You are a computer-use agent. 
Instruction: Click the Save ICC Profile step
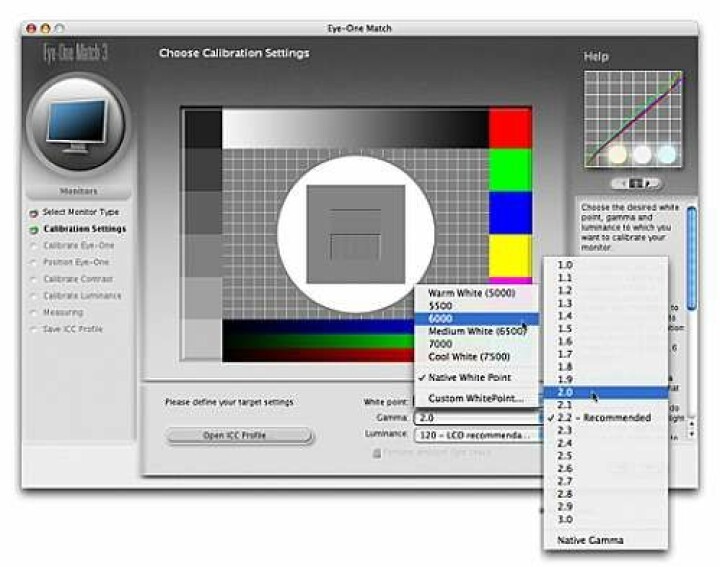click(x=73, y=329)
